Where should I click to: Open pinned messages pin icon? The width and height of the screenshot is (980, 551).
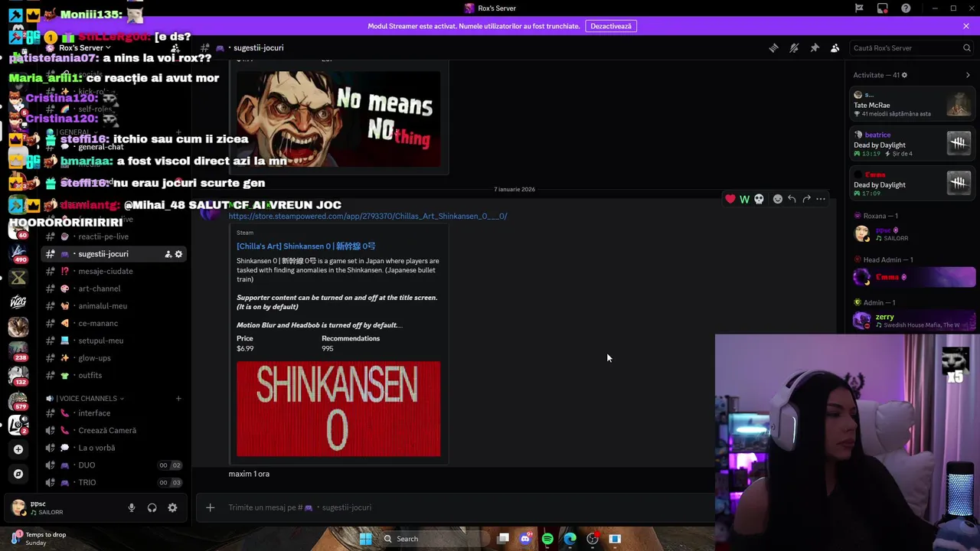tap(815, 47)
